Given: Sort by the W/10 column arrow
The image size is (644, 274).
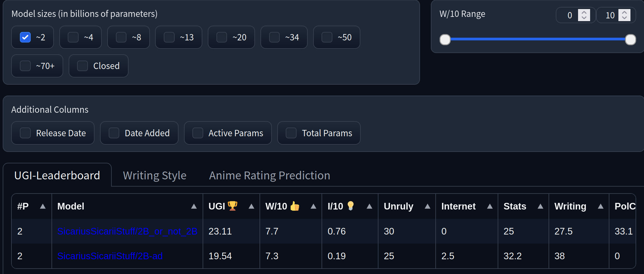Looking at the screenshot, I should [313, 206].
